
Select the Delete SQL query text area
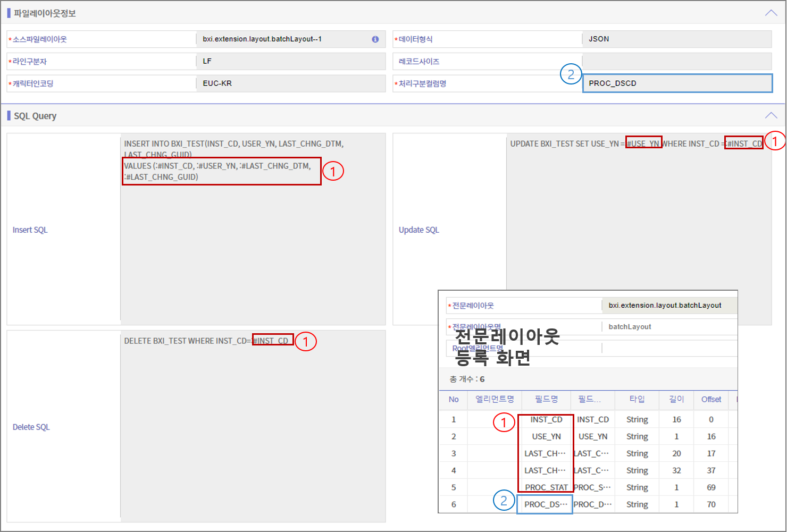[x=253, y=425]
